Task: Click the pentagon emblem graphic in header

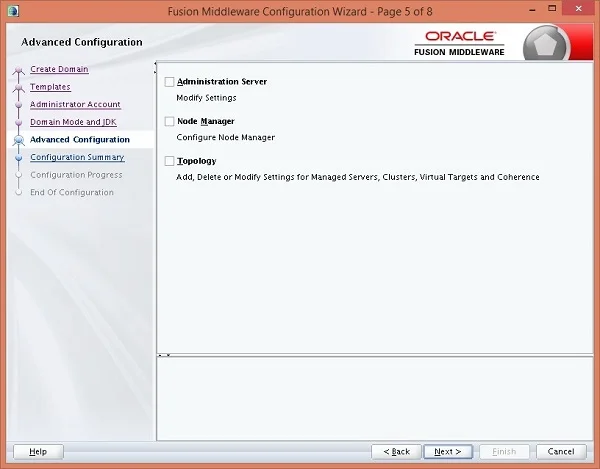Action: point(546,44)
